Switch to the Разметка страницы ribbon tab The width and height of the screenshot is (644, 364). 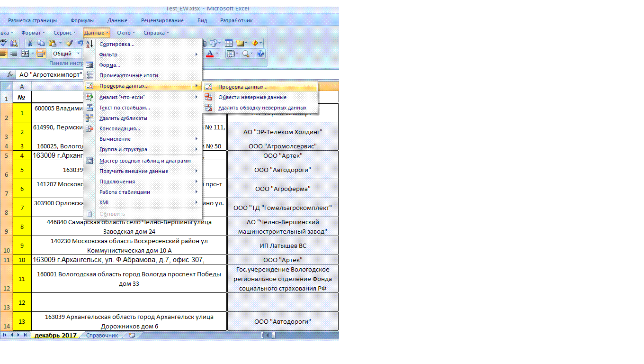tap(32, 20)
